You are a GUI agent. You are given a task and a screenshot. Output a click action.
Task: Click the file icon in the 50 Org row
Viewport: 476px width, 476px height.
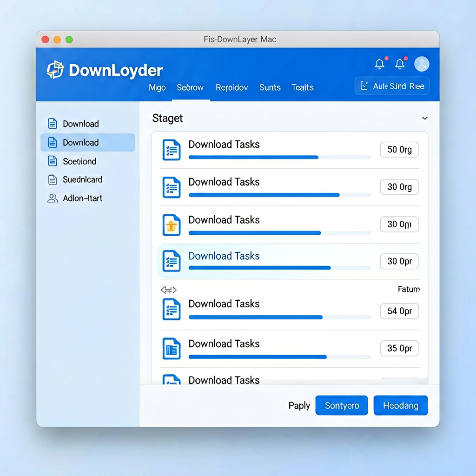pos(171,150)
